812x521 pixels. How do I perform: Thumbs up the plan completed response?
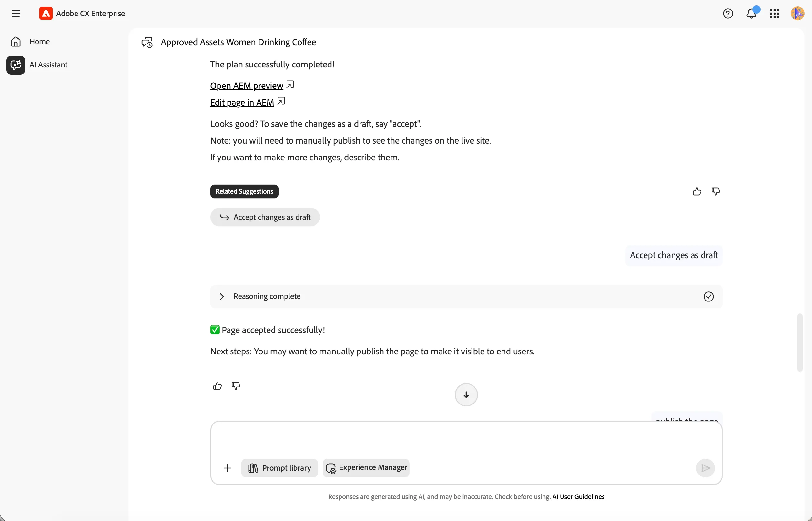(697, 191)
